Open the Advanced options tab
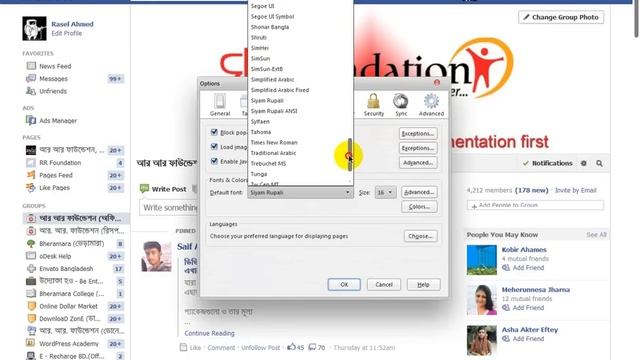 [431, 105]
